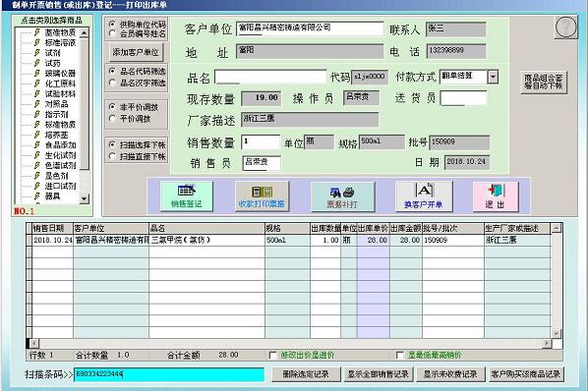Select category 试验材料 in the tree
588x391 pixels.
(x=60, y=93)
